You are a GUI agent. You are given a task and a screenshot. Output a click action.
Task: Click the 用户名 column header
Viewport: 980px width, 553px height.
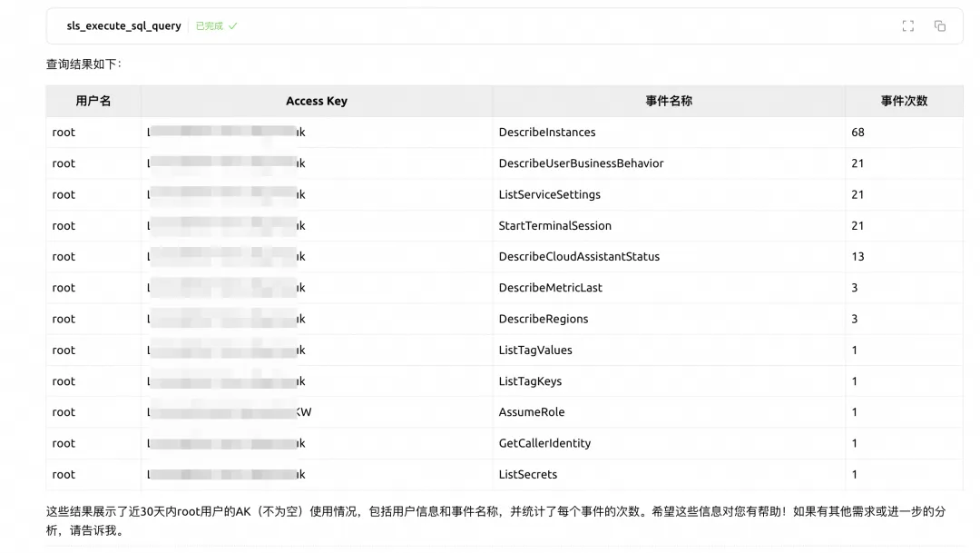pyautogui.click(x=93, y=101)
